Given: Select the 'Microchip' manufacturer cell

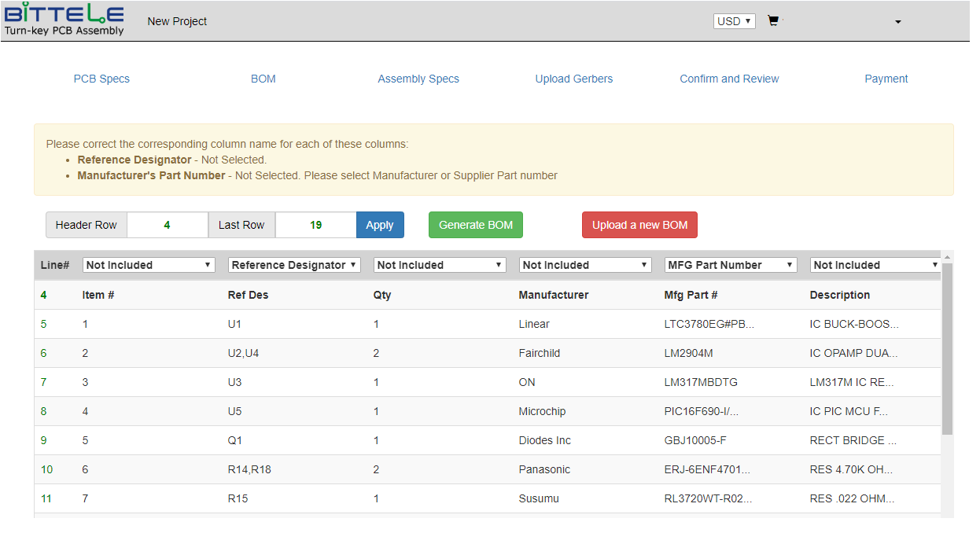Looking at the screenshot, I should pyautogui.click(x=542, y=411).
